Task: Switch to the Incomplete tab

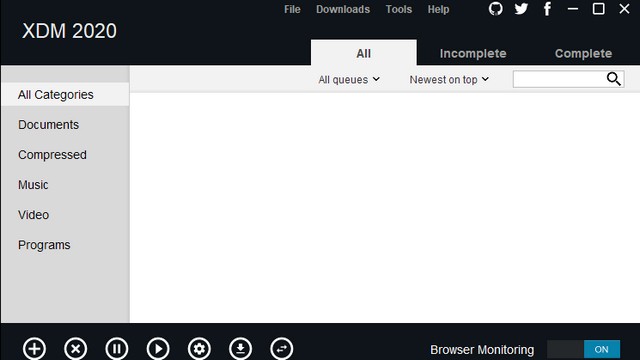Action: coord(473,53)
